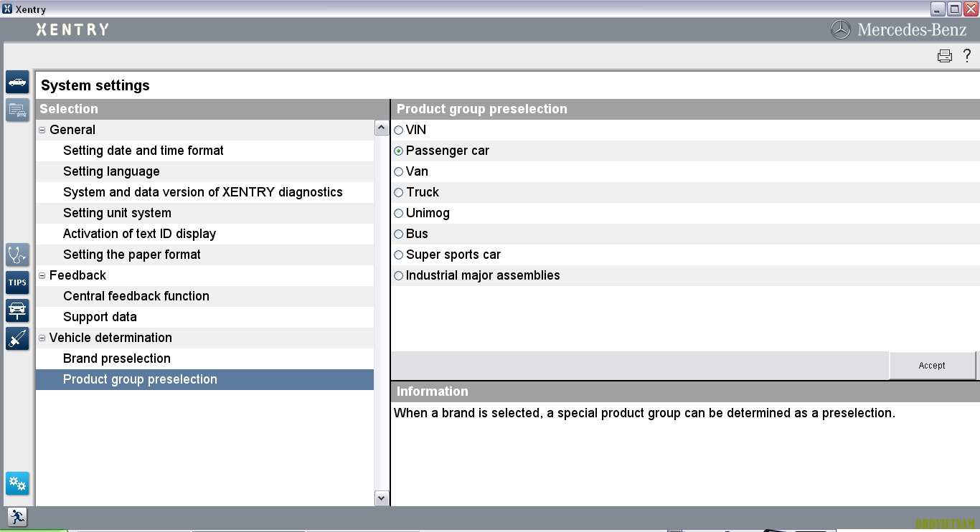
Task: Click the greyed-out vehicle data card icon
Action: coord(17,110)
